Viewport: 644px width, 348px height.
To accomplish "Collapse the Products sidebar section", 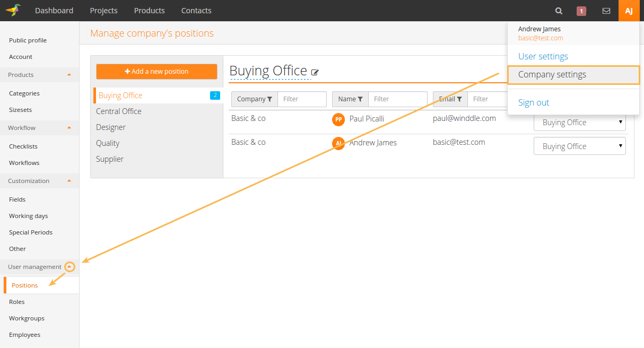I will coord(69,75).
